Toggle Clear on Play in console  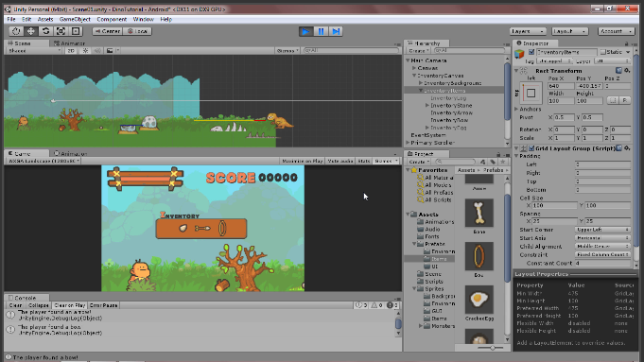point(69,305)
